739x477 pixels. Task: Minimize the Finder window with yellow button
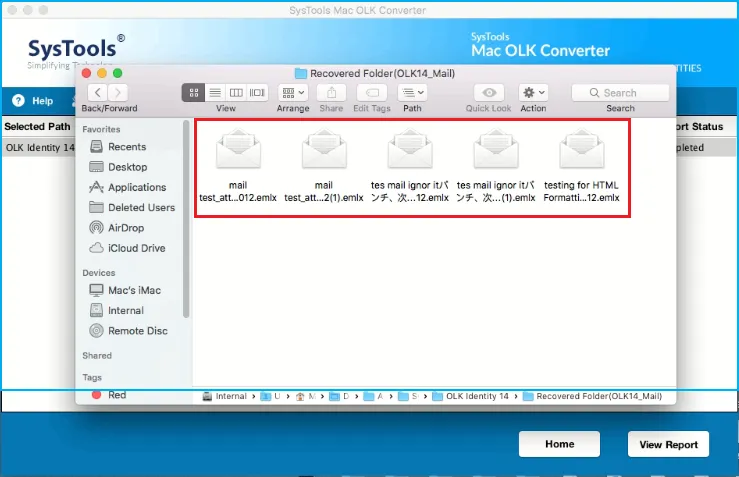point(102,73)
